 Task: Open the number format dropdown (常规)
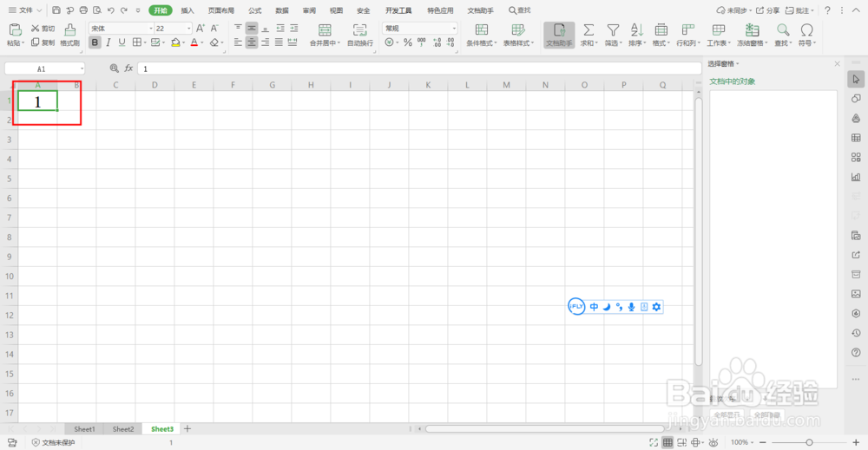tap(454, 29)
